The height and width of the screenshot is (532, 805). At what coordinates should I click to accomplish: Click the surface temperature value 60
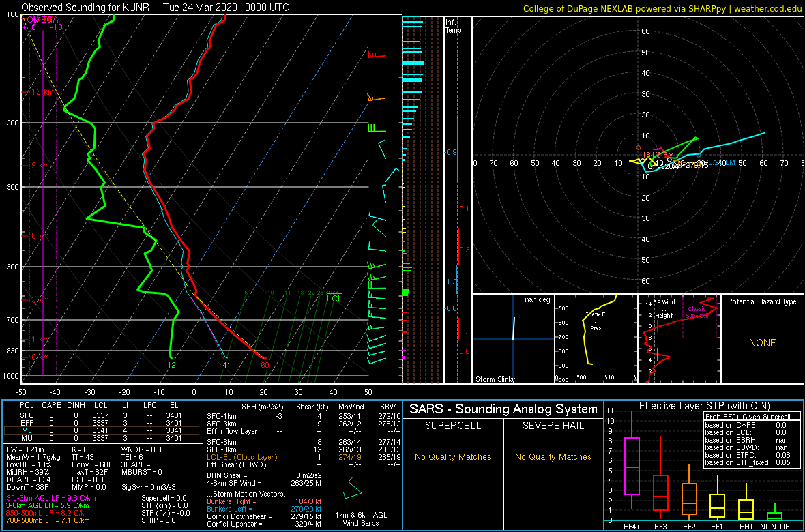[265, 365]
